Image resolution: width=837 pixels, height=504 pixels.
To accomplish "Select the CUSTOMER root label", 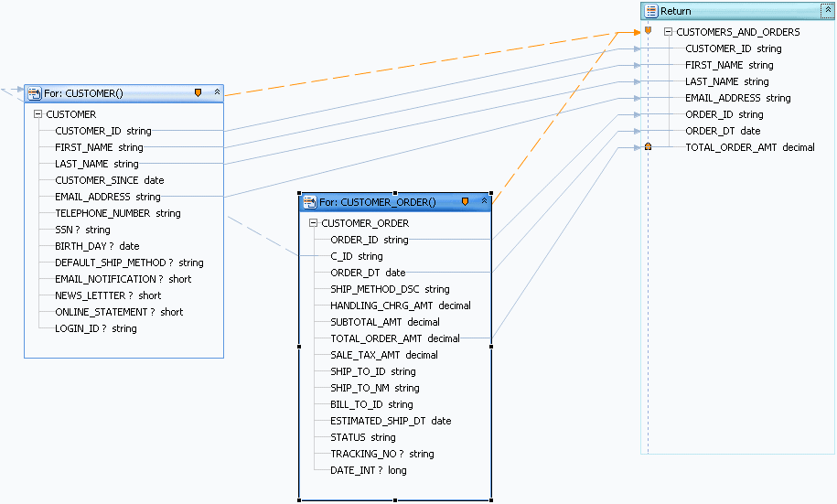I will pos(71,114).
